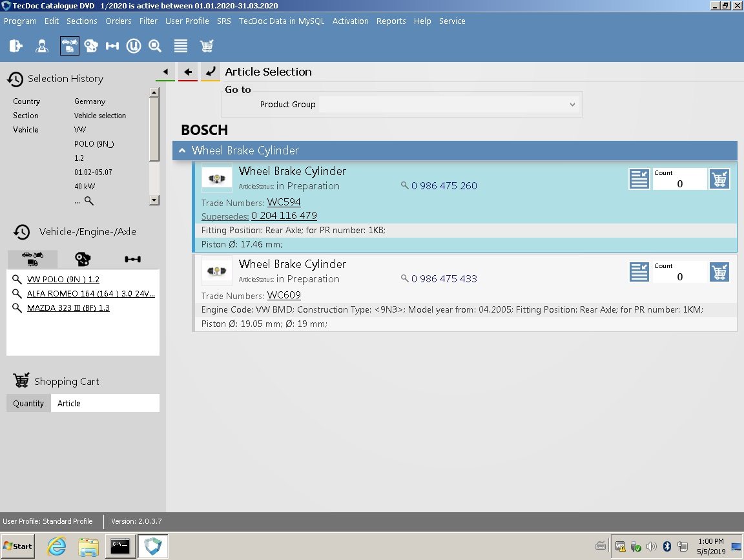The height and width of the screenshot is (560, 744).
Task: Click the back arrow navigation button
Action: pyautogui.click(x=188, y=72)
